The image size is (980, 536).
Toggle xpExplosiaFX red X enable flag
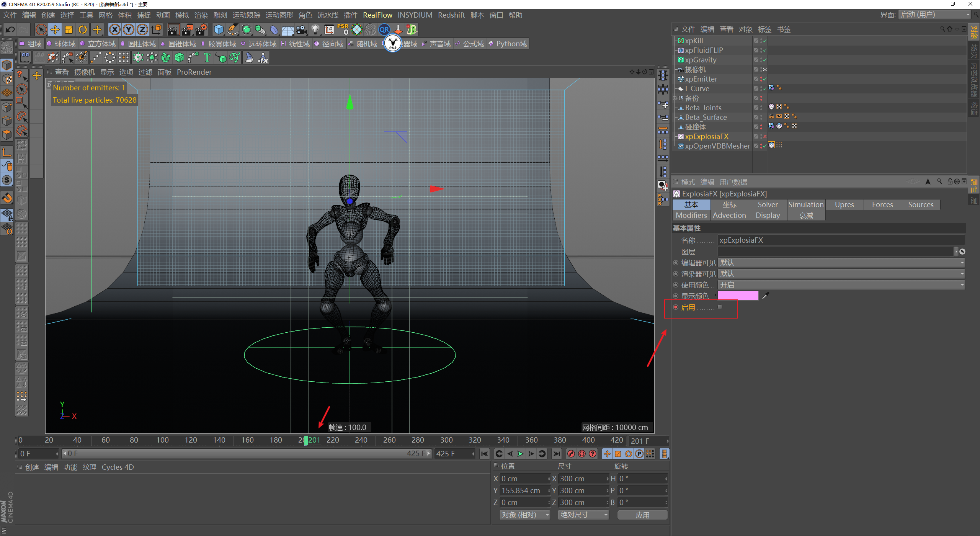[765, 137]
